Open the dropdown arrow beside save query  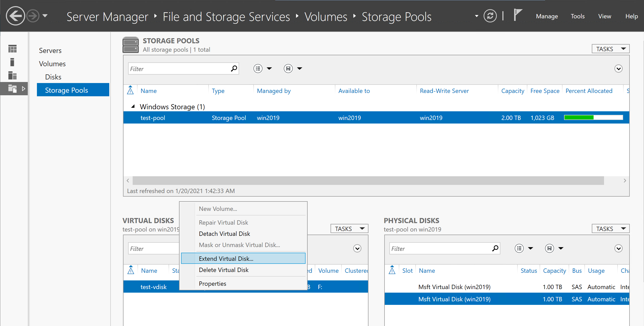[x=299, y=69]
